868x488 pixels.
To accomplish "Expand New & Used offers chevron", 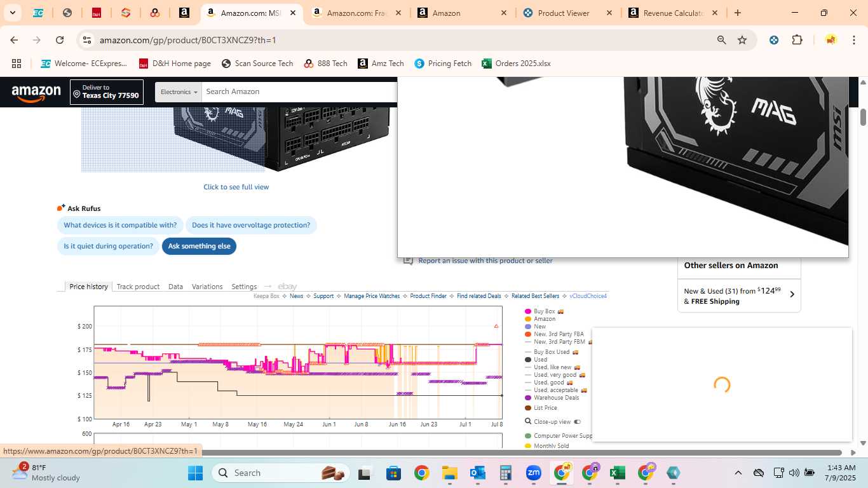I will (x=792, y=294).
